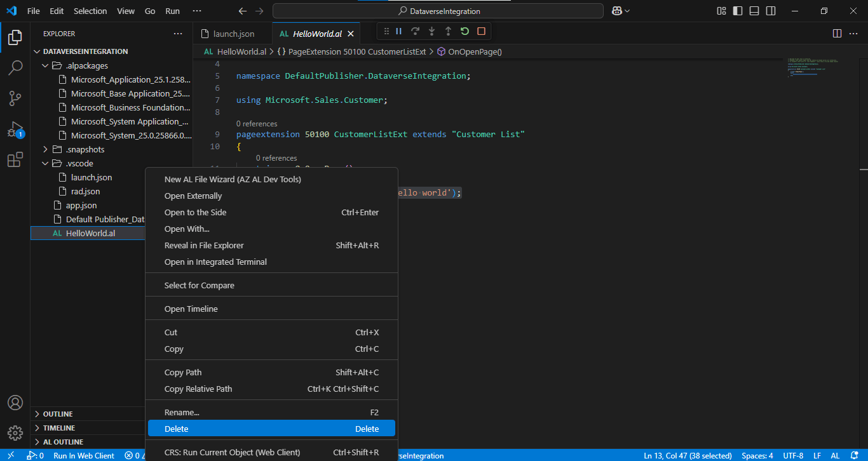Open the Manage settings gear
Screen dimensions: 868x461
pos(15,433)
